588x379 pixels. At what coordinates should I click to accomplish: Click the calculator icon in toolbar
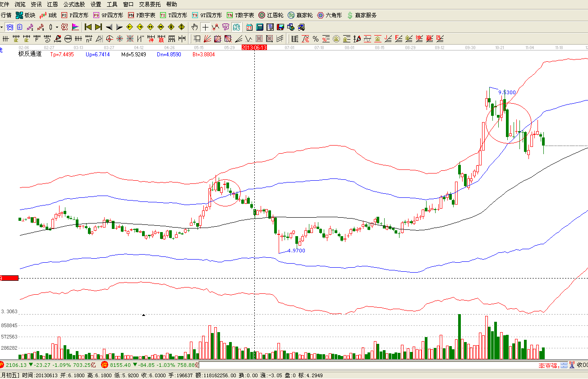[260, 27]
